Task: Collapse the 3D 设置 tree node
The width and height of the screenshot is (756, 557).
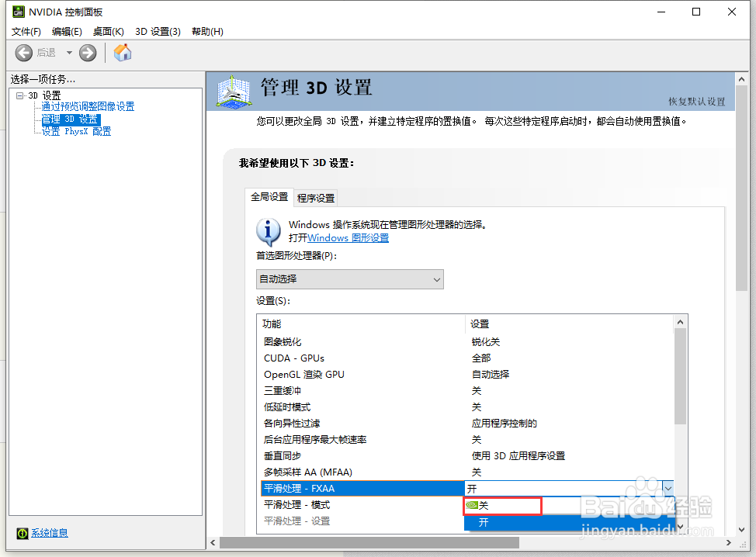Action: click(19, 95)
